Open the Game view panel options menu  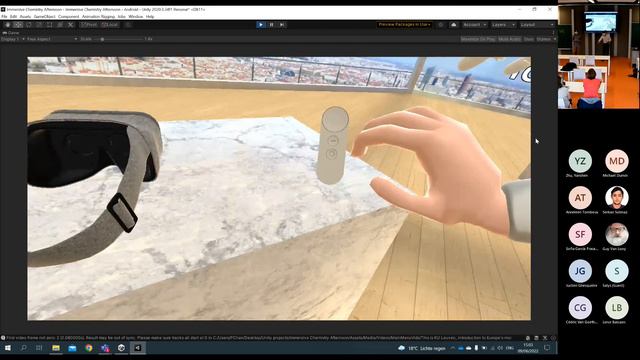pos(554,33)
